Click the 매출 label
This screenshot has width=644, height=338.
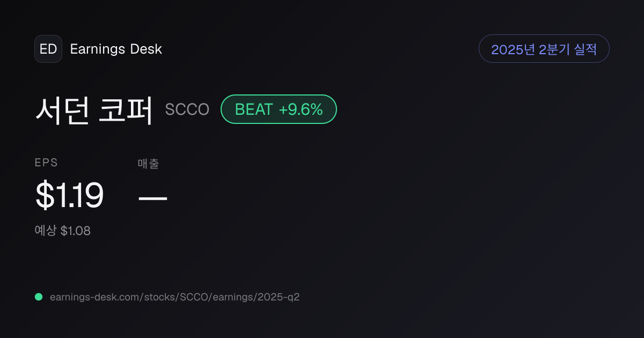[x=148, y=164]
